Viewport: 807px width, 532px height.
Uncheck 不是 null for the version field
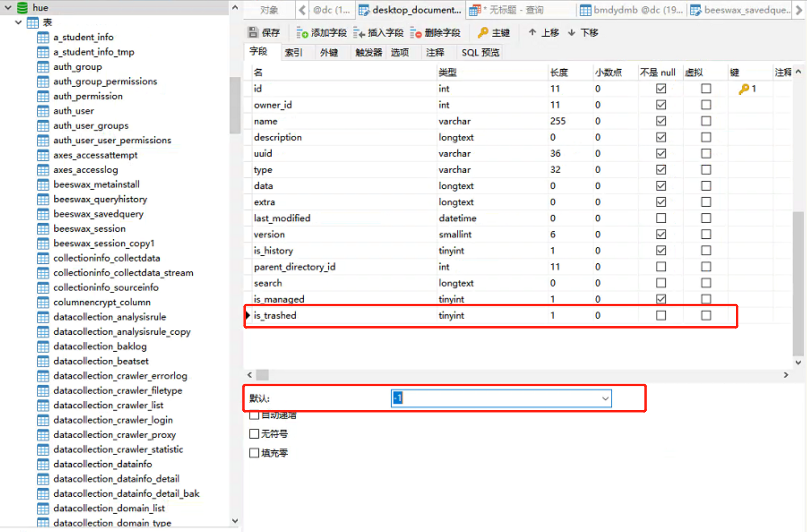click(660, 234)
